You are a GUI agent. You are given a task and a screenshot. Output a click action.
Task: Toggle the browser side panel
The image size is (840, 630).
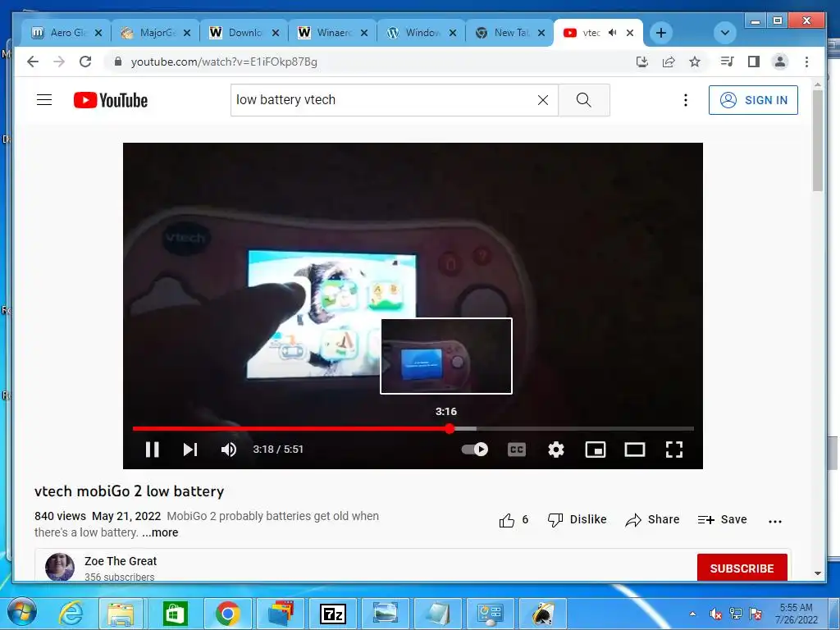tap(753, 62)
